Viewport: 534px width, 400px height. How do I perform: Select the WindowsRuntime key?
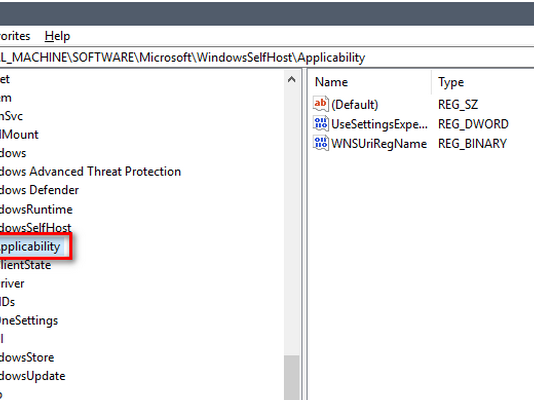(x=36, y=209)
